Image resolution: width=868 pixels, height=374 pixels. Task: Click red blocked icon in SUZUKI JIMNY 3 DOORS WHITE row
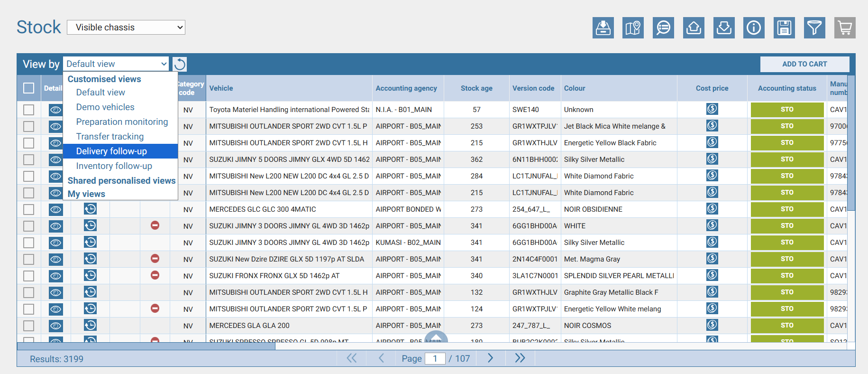(155, 225)
